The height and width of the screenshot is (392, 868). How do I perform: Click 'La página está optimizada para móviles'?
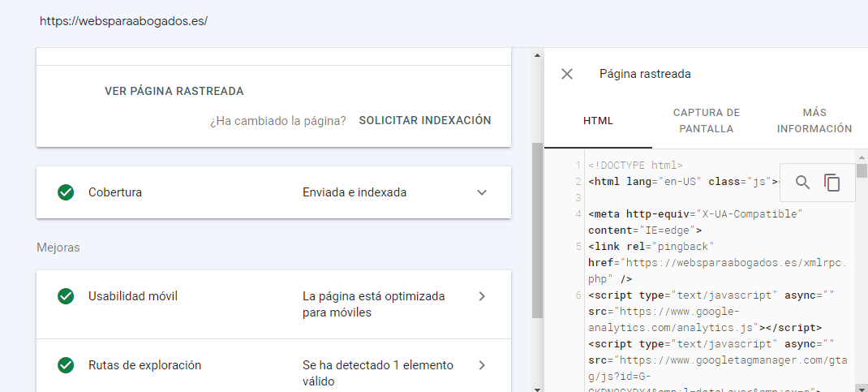point(374,304)
